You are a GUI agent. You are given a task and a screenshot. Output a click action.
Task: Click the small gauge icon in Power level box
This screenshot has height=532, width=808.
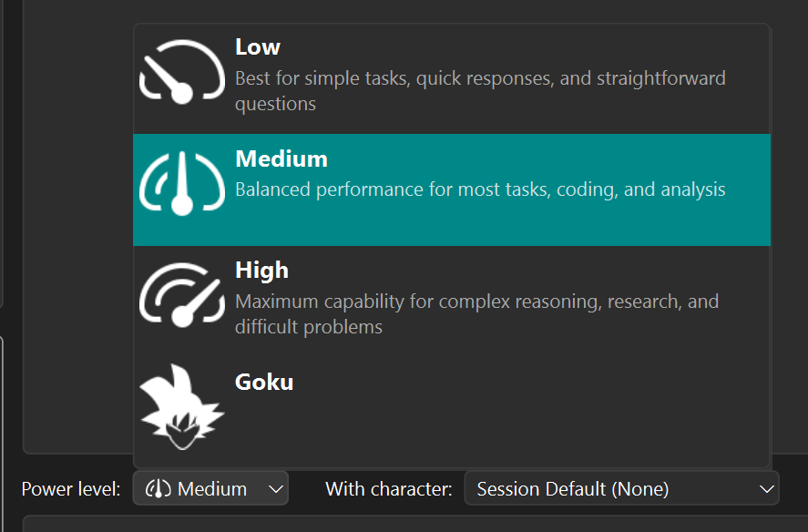[158, 489]
